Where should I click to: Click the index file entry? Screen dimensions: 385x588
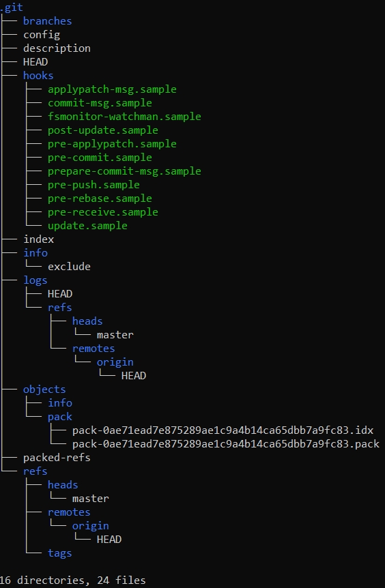tap(39, 239)
